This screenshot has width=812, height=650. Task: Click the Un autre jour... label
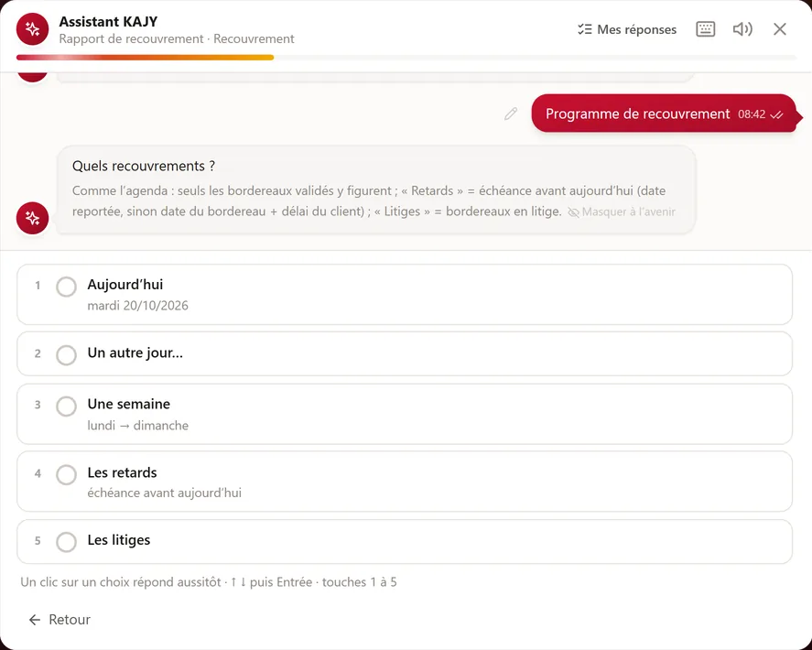[135, 352]
